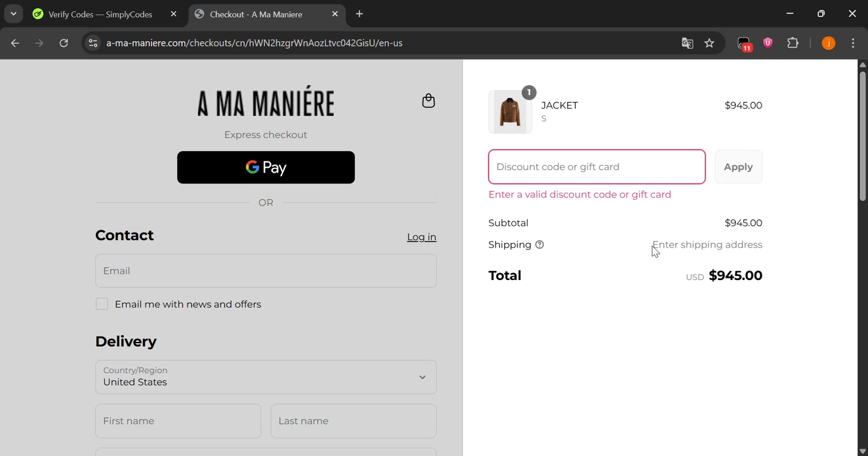The image size is (868, 456).
Task: Click the Total amount $945.00
Action: (x=735, y=275)
